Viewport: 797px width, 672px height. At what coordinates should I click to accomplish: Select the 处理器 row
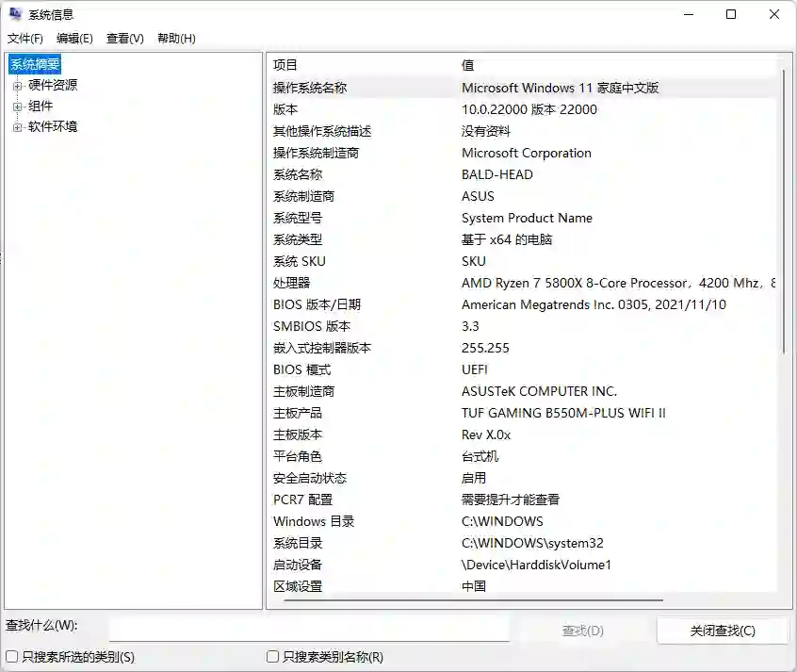(522, 283)
